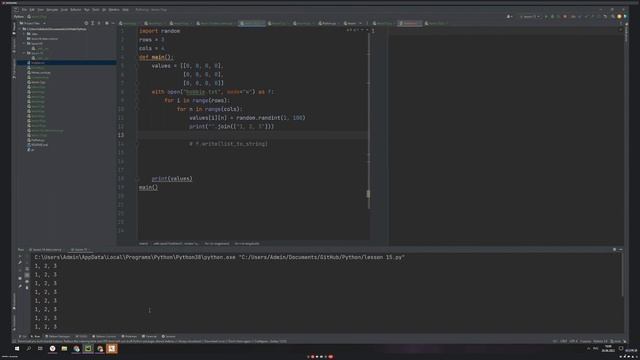This screenshot has height=360, width=640.
Task: Open File Explorer from taskbar
Action: tap(64, 349)
